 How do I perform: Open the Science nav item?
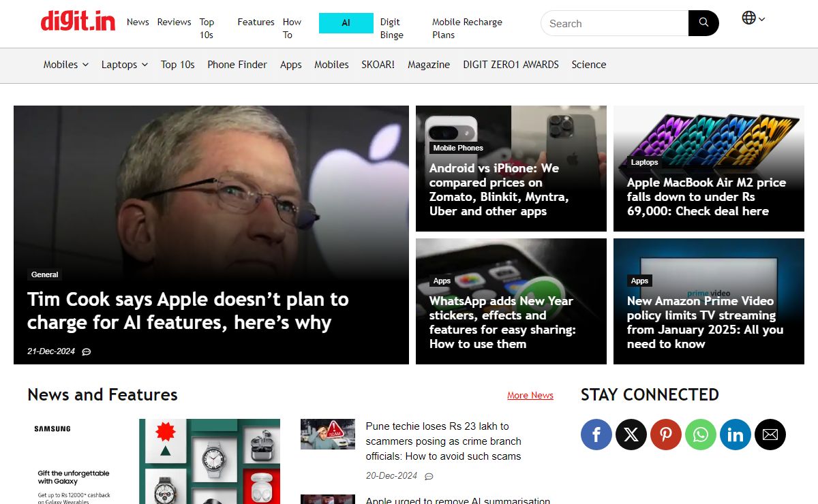(589, 65)
